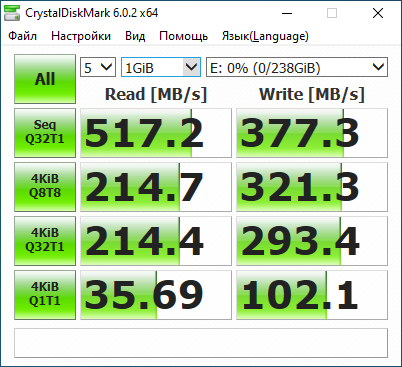The height and width of the screenshot is (367, 402).
Task: Open the Язык(Language) menu
Action: click(x=265, y=36)
